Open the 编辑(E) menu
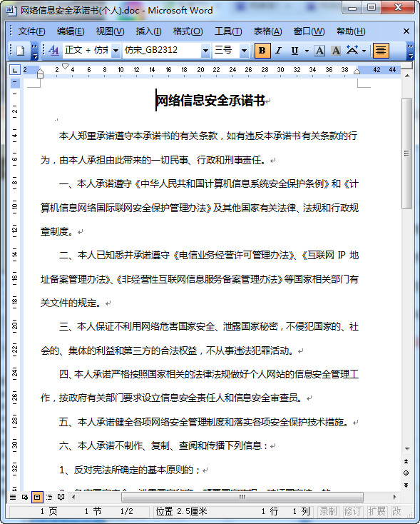 coord(71,31)
